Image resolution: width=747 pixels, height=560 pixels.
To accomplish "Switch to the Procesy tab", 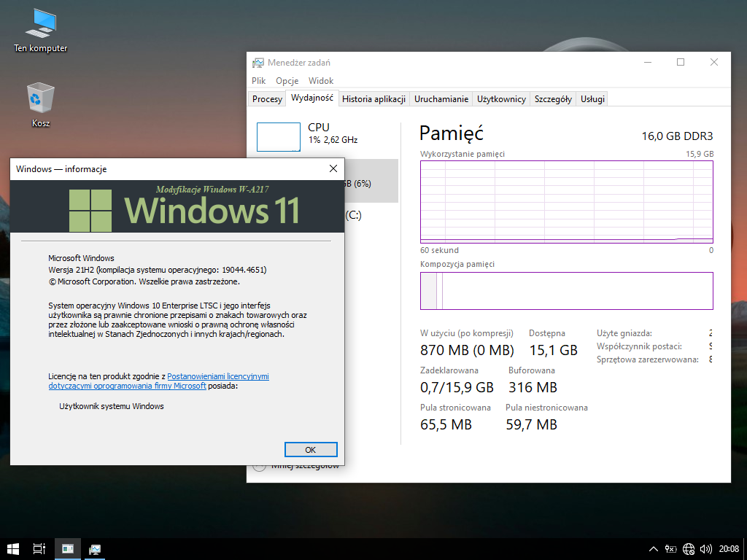I will coord(267,99).
